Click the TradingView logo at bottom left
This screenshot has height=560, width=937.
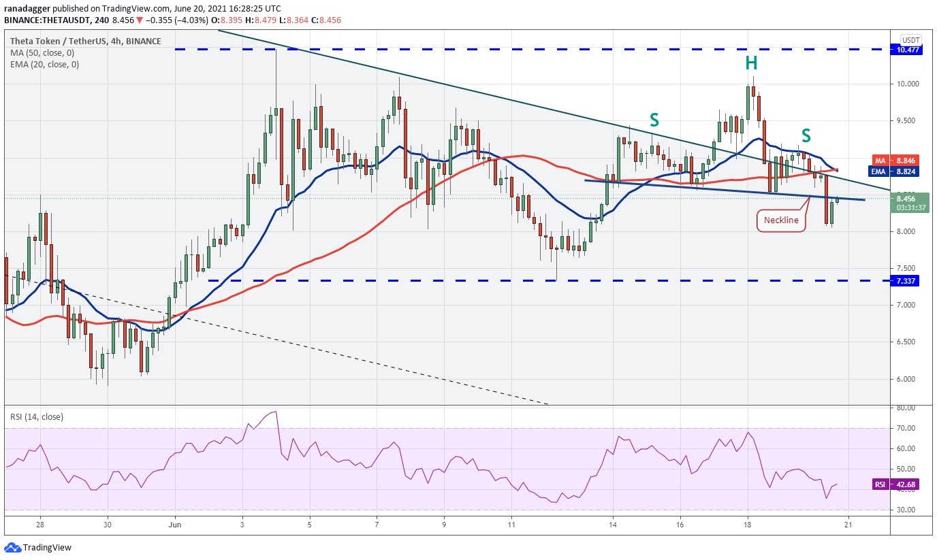38,548
